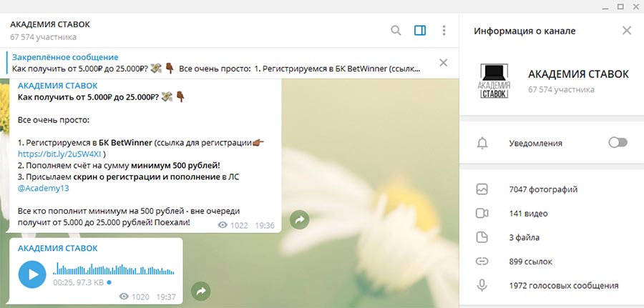
Task: Click the voice microphone icon
Action: click(x=482, y=285)
